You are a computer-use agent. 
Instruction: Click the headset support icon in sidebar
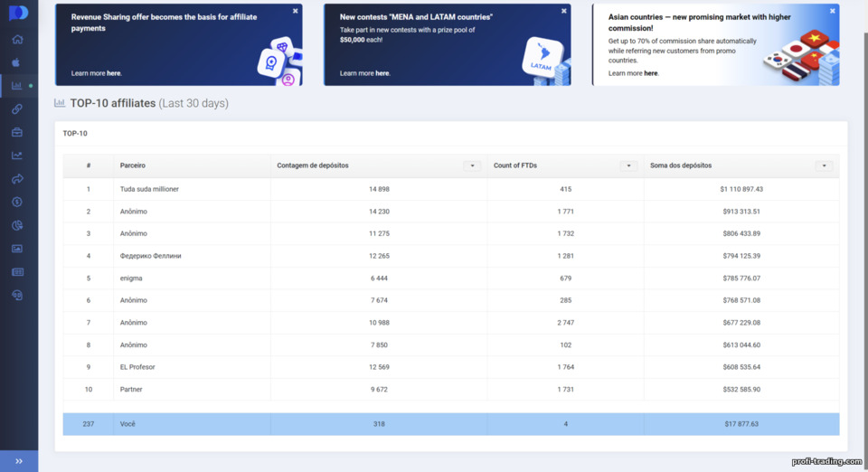coord(17,295)
